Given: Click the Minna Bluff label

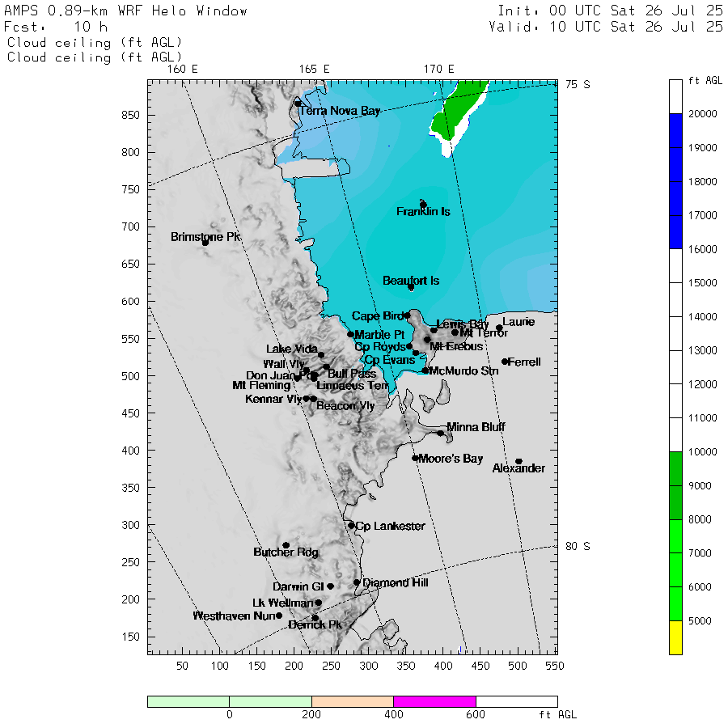Looking at the screenshot, I should coord(476,426).
